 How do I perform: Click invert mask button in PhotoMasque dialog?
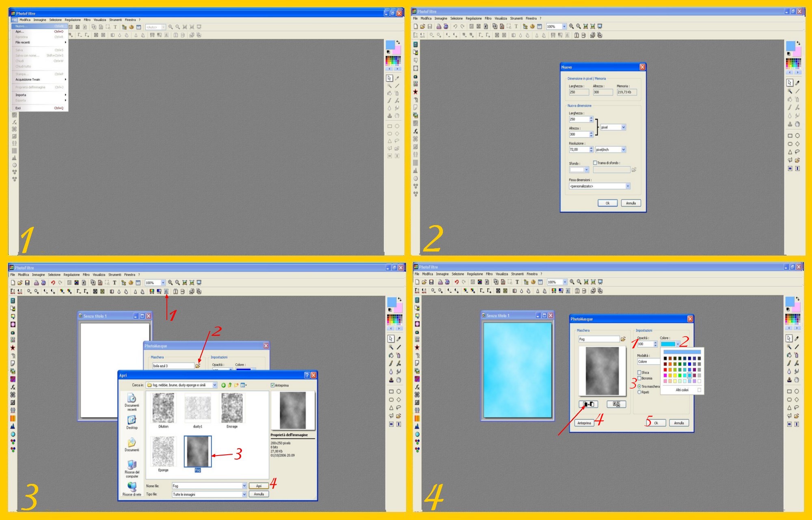pyautogui.click(x=588, y=404)
